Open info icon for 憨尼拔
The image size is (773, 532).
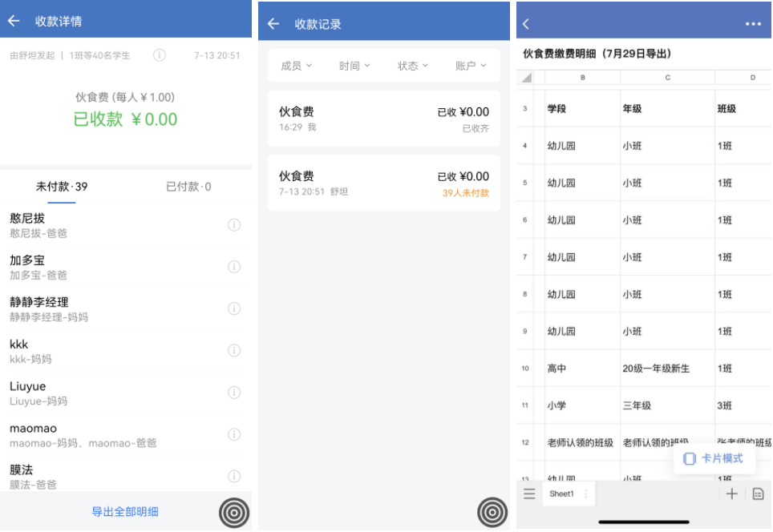[234, 225]
